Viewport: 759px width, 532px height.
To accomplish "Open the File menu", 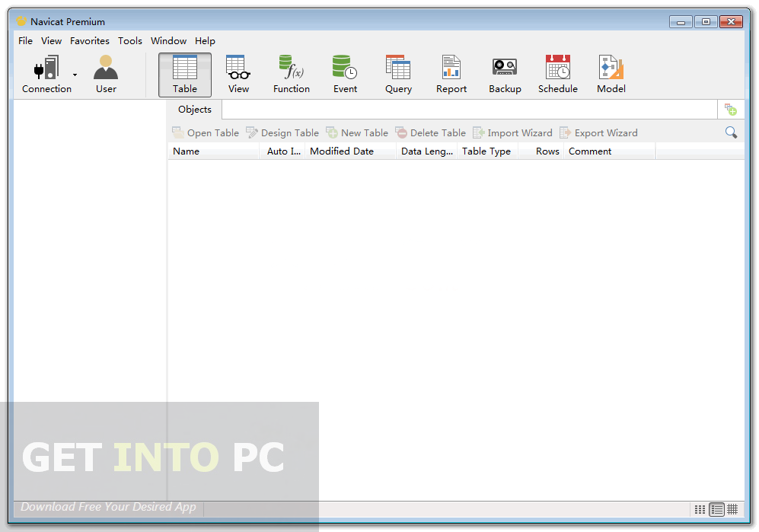I will pos(25,41).
